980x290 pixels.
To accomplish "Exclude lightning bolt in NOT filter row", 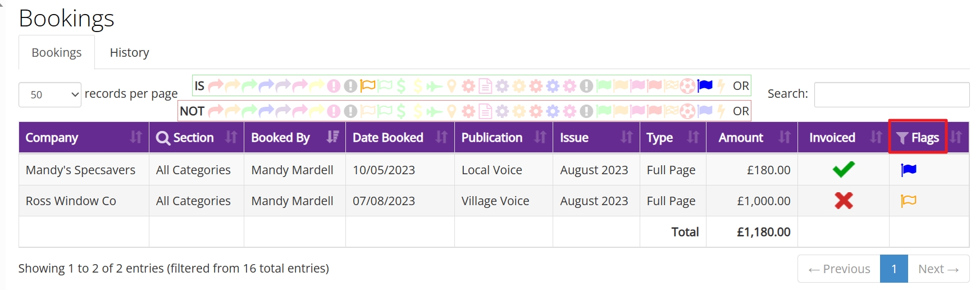I will click(721, 111).
